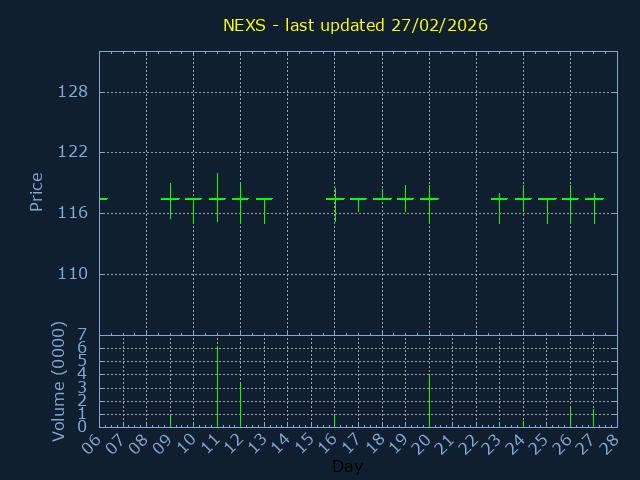Image resolution: width=640 pixels, height=480 pixels.
Task: Click the 122 price tick label
Action: (73, 152)
